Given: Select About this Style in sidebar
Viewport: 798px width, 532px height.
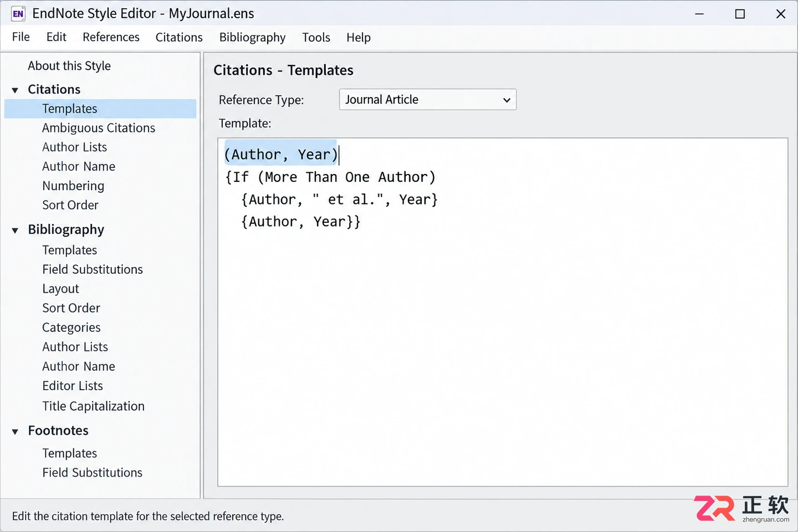Looking at the screenshot, I should pos(69,66).
